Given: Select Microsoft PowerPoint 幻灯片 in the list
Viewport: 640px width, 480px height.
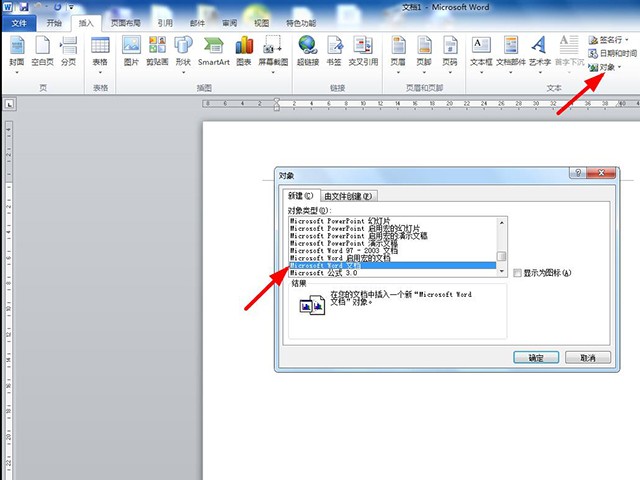Looking at the screenshot, I should point(392,221).
